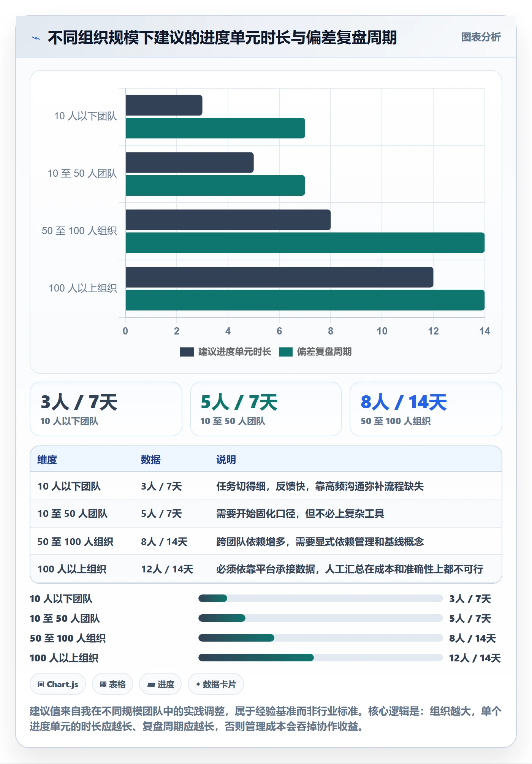Click the bar icon in 进度 tag
Viewport: 532px width, 764px height.
(x=151, y=685)
